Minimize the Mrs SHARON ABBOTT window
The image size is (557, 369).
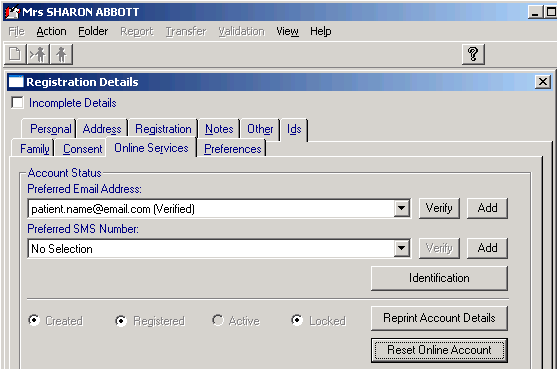535,12
